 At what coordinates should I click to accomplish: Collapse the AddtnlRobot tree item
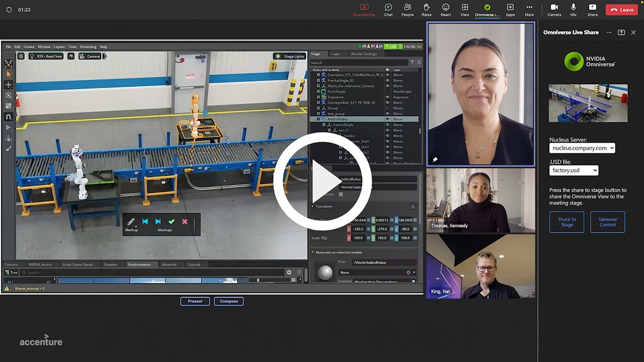click(318, 119)
